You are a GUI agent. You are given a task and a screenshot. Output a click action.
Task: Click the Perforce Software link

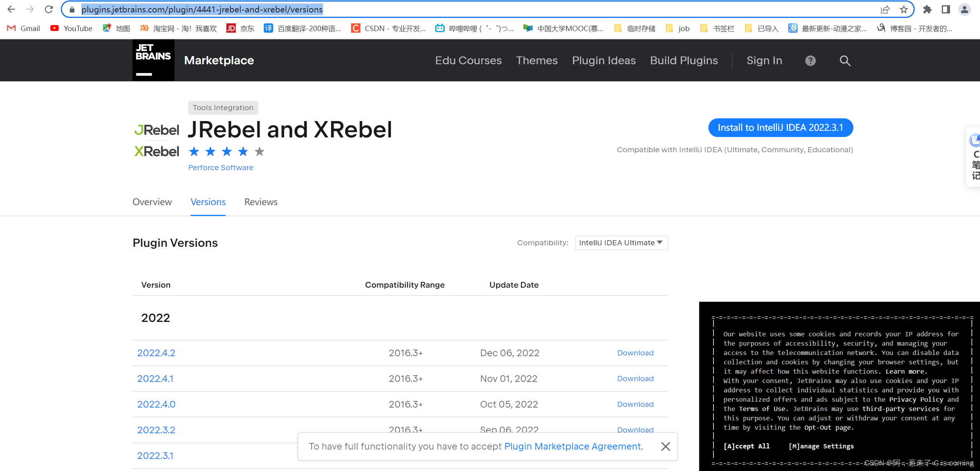[x=221, y=167]
